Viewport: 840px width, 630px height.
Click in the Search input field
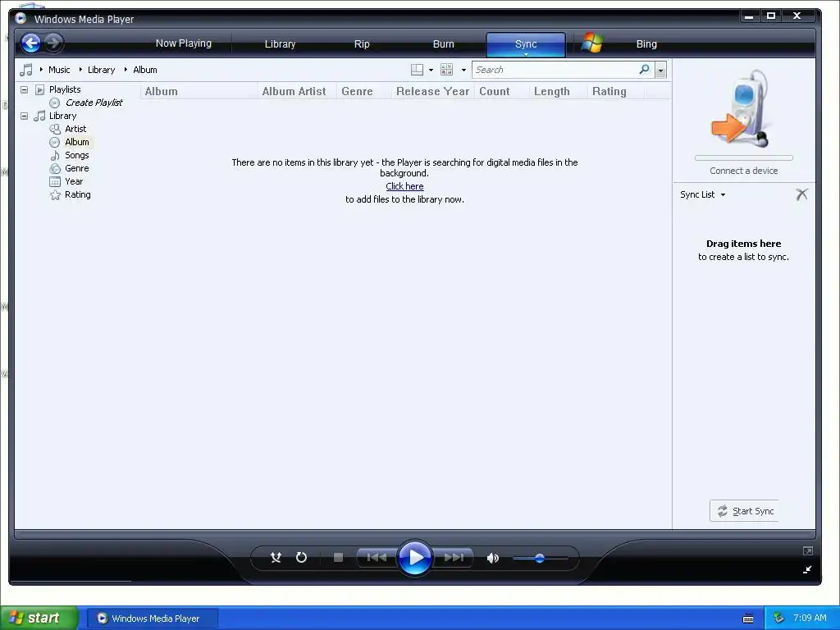(555, 70)
